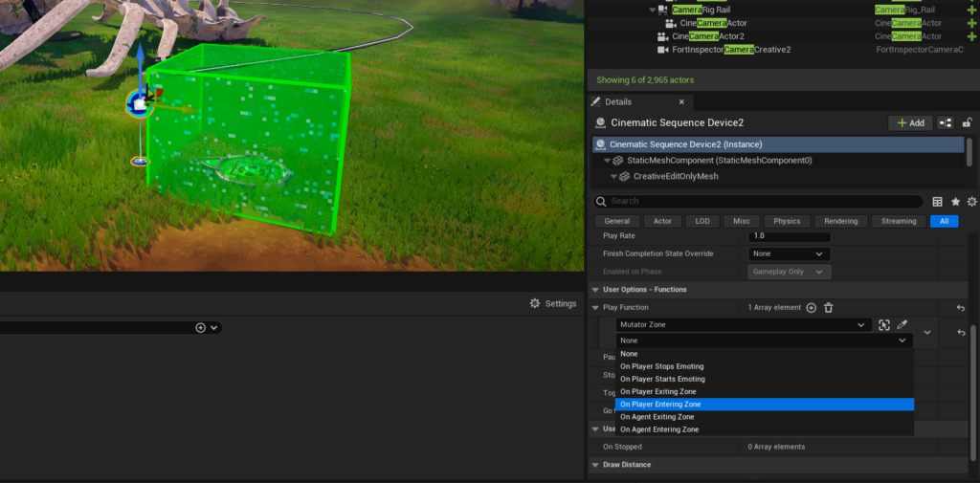980x483 pixels.
Task: Click the green mutator zone cube in the viewport
Action: tap(250, 138)
